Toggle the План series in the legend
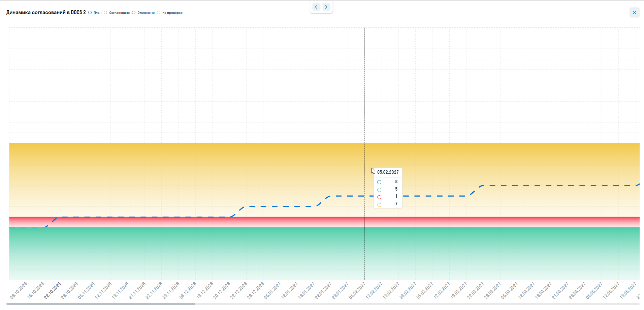This screenshot has width=644, height=310. point(95,13)
